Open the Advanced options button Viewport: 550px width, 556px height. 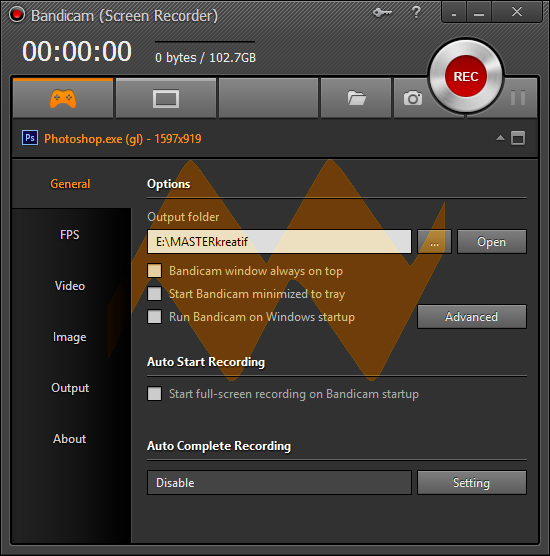point(472,316)
